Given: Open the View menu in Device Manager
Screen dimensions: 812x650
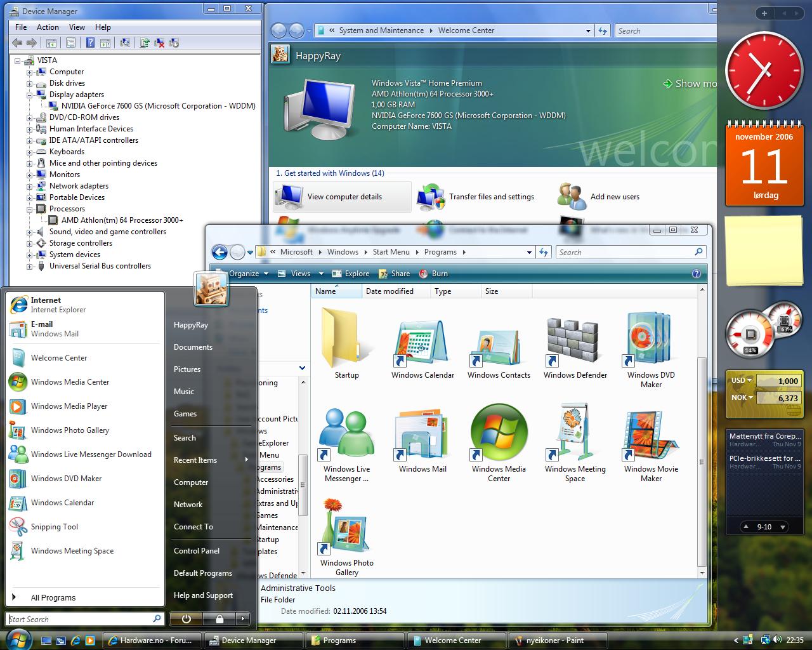Looking at the screenshot, I should pyautogui.click(x=77, y=27).
